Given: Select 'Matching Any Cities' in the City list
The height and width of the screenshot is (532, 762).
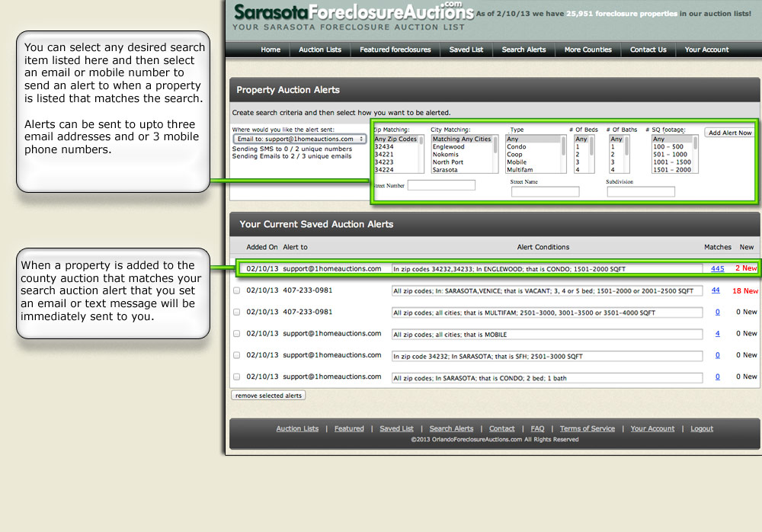Looking at the screenshot, I should pos(462,139).
